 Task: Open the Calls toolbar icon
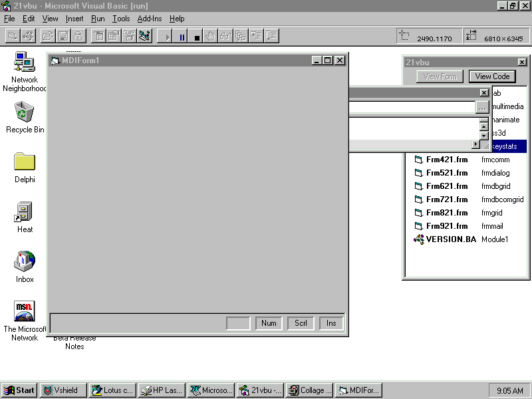(241, 36)
